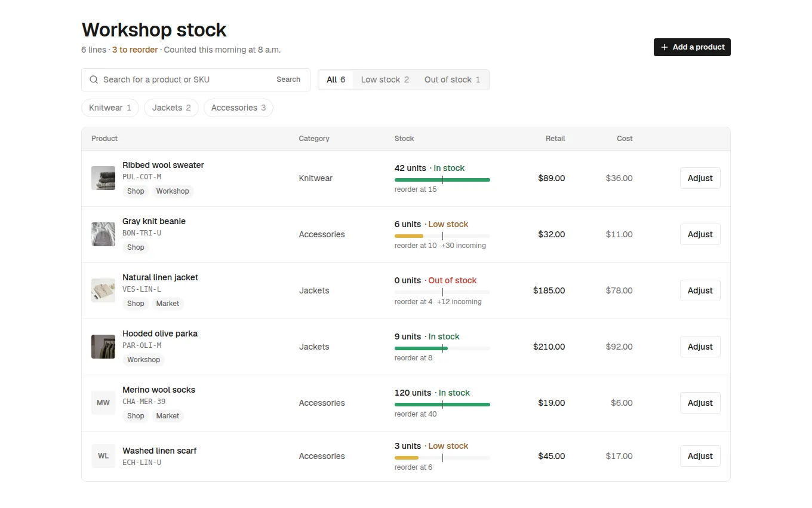The image size is (812, 508).
Task: Click the +12 incoming label
Action: click(x=459, y=302)
